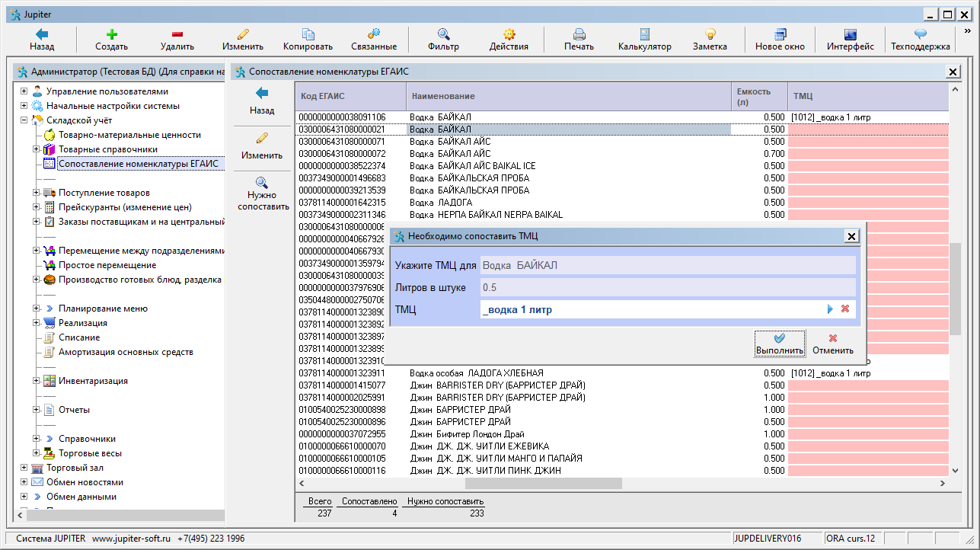Select Товарно-материальные ценности tree item
This screenshot has height=550, width=980.
(x=129, y=135)
